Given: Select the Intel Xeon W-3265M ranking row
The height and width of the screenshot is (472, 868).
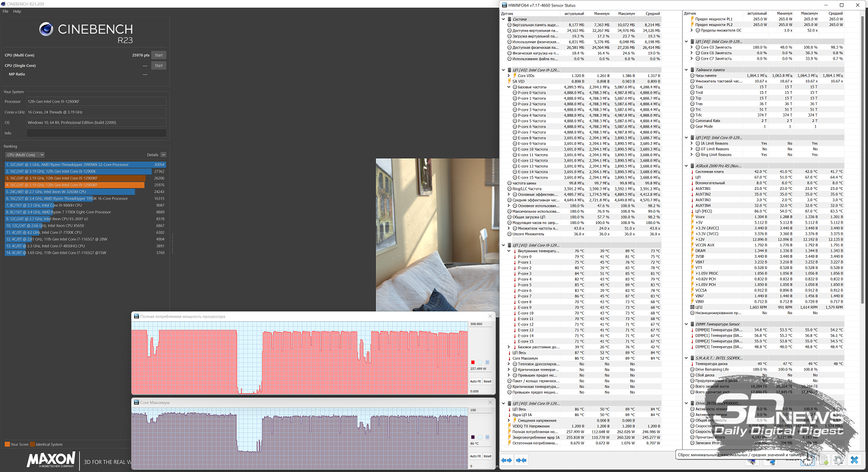Looking at the screenshot, I should [85, 192].
